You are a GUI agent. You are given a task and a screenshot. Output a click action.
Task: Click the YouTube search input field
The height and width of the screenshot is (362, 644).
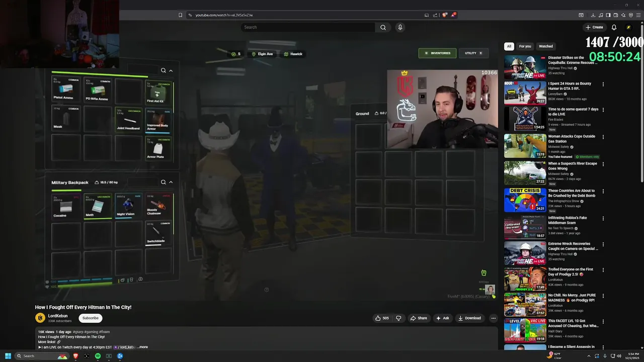click(308, 27)
